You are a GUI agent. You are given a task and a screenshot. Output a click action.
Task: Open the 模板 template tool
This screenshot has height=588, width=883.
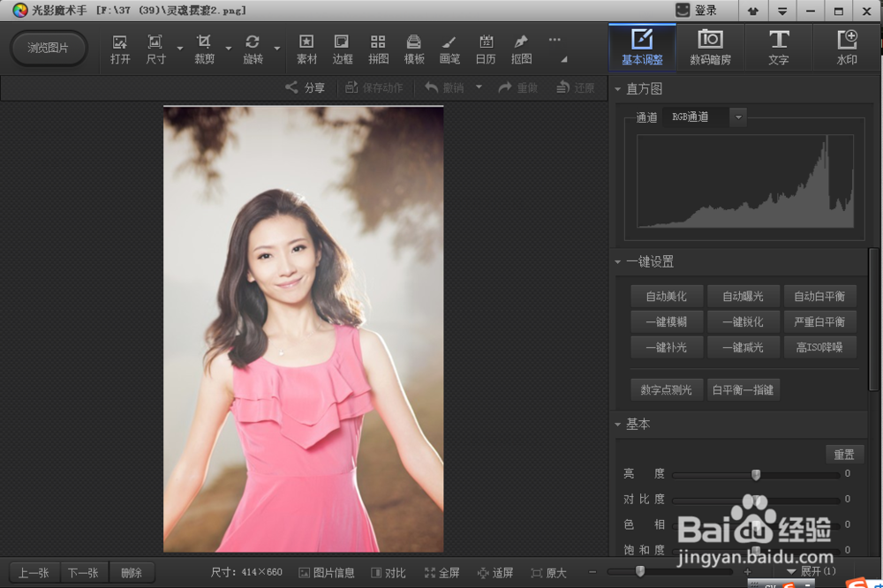[414, 49]
